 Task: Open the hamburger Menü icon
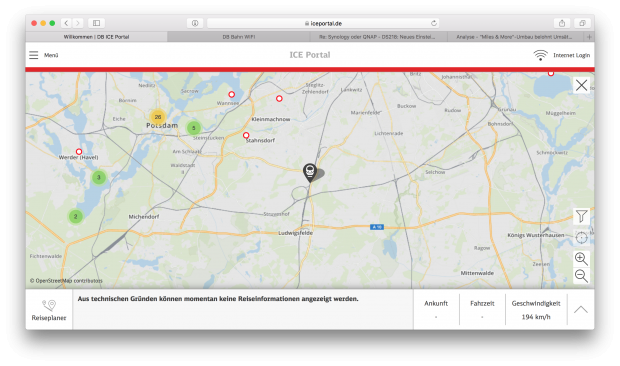tap(34, 55)
